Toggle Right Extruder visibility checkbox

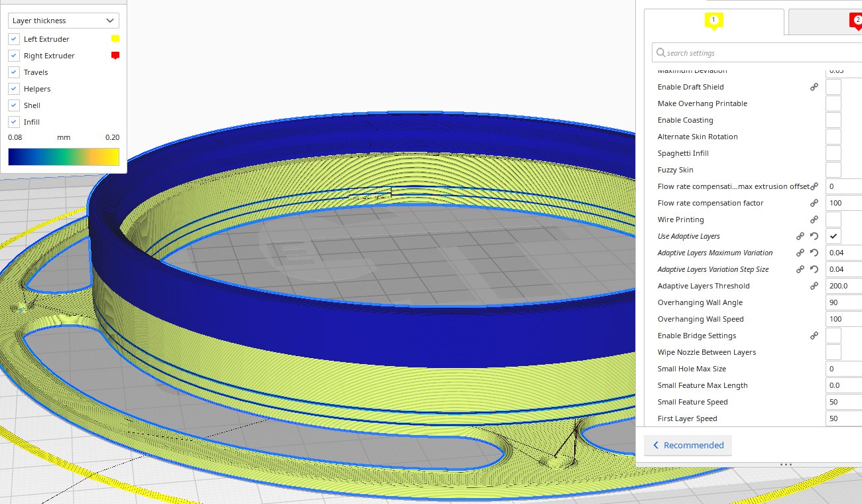pyautogui.click(x=14, y=56)
